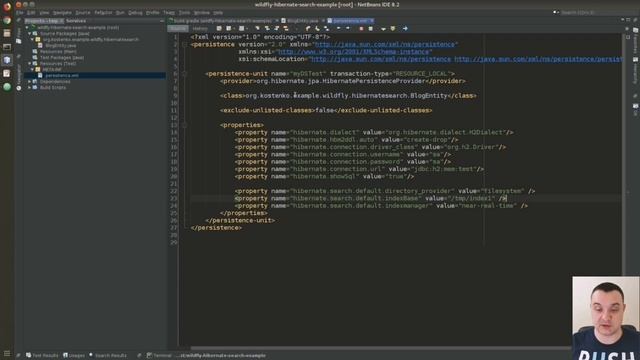Expand the Dependencies node

pyautogui.click(x=30, y=82)
